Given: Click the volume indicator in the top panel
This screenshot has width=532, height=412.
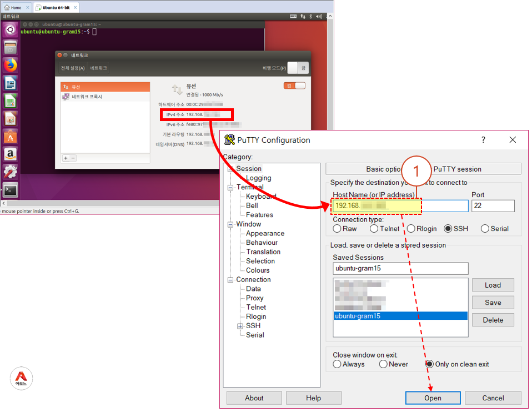Looking at the screenshot, I should [319, 16].
